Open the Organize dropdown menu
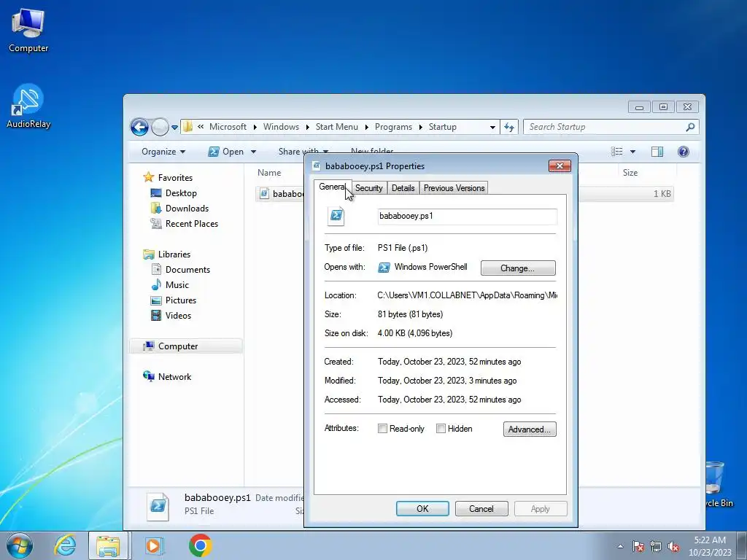747x560 pixels. pos(163,152)
